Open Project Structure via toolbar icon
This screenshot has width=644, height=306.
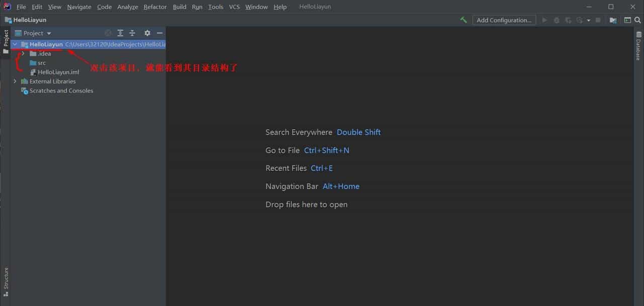[613, 20]
